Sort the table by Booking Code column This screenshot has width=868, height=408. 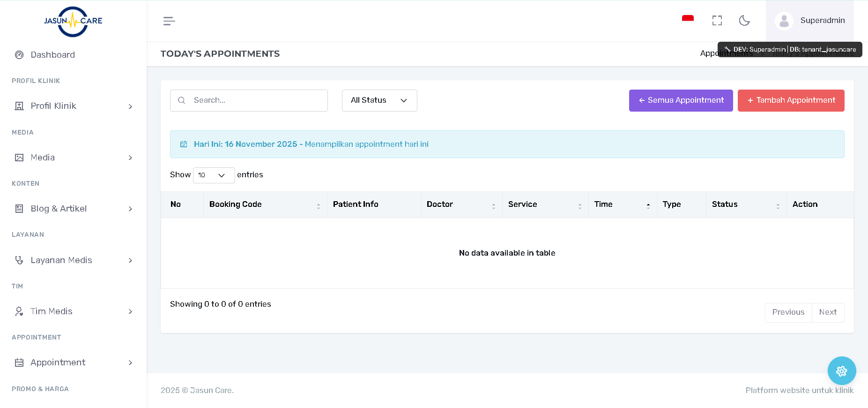[x=265, y=204]
